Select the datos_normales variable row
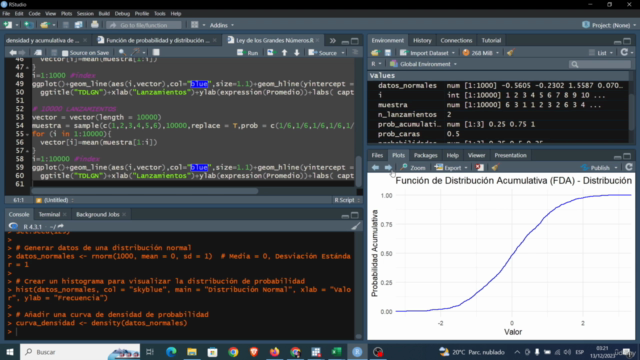Screen dimensions: 640x360 pyautogui.click(x=498, y=85)
